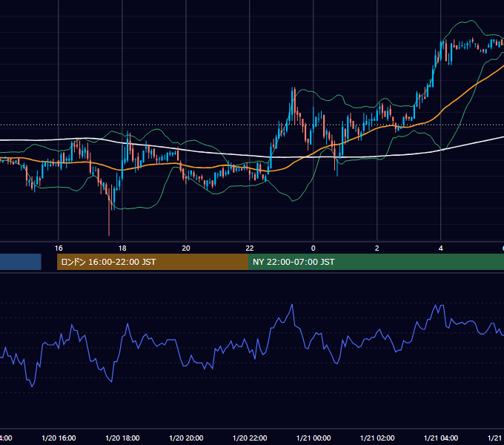Click the 1/20 16:00 bottom axis label

59,438
